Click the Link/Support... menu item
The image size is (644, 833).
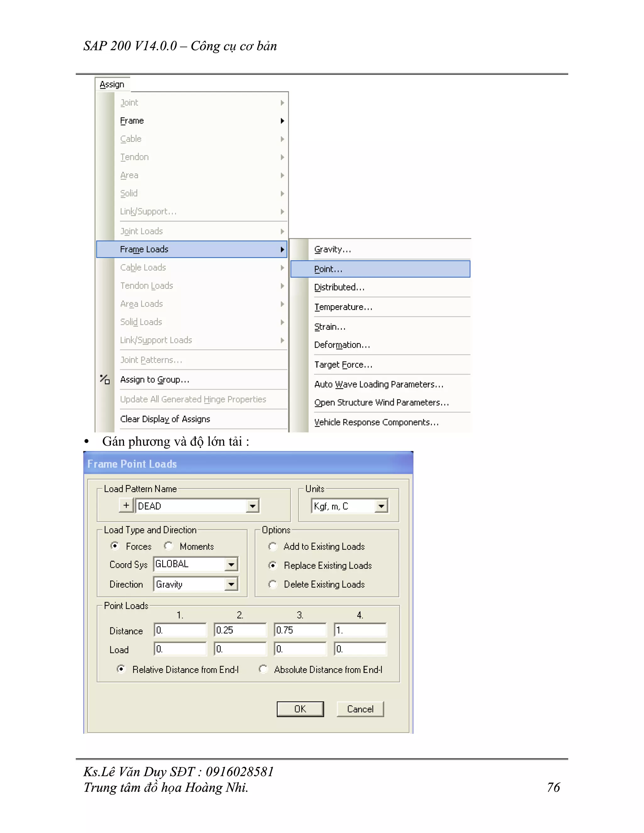[x=192, y=211]
